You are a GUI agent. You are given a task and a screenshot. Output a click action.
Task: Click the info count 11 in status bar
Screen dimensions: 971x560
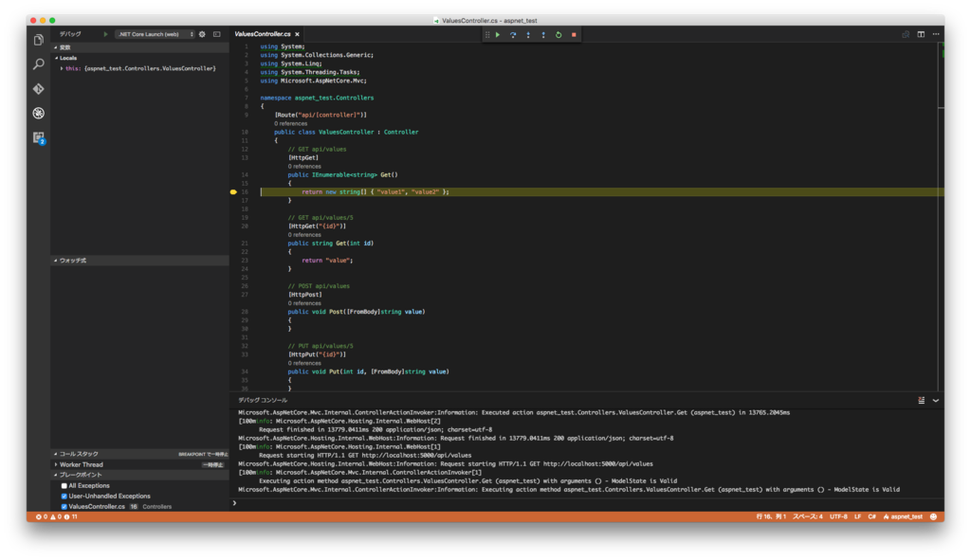pos(70,516)
